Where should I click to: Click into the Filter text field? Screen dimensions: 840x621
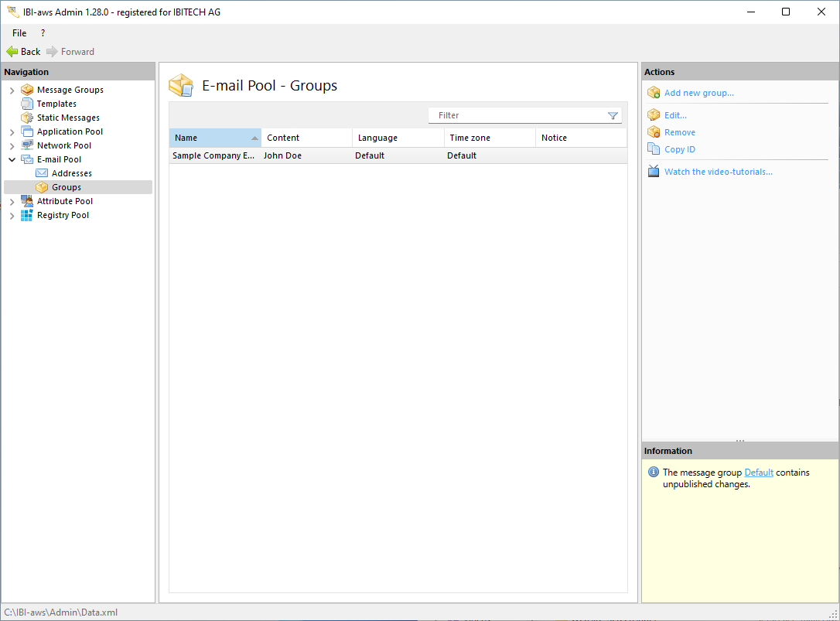[x=518, y=115]
